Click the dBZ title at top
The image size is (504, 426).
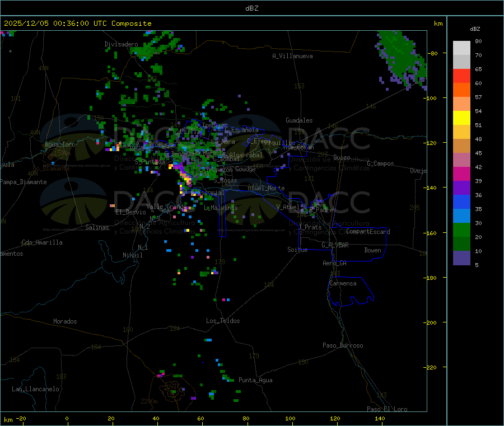click(251, 8)
